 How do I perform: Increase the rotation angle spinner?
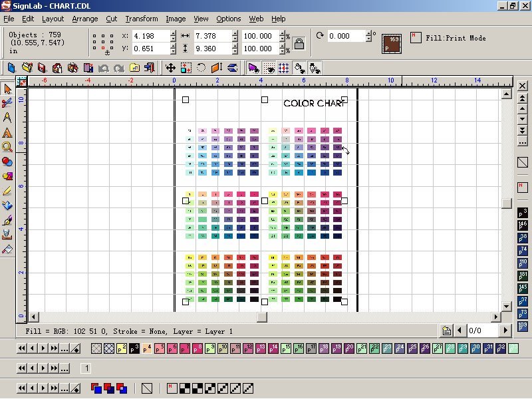coord(369,33)
